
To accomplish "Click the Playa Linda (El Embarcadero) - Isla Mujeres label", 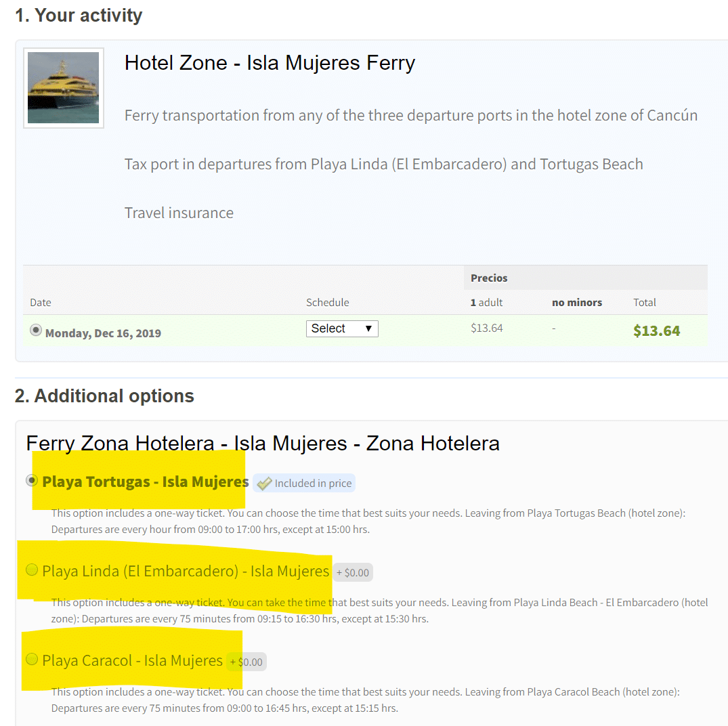I will [x=185, y=571].
